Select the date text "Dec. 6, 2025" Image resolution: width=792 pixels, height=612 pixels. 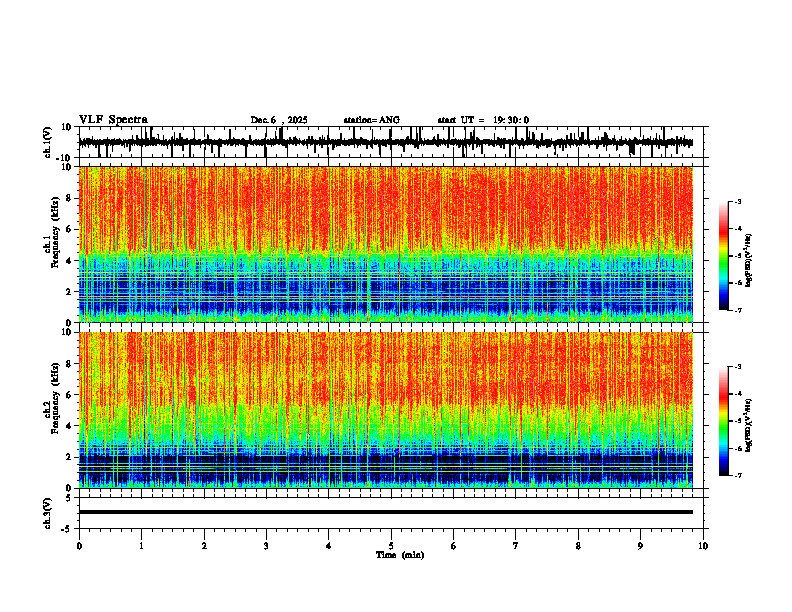pos(279,120)
